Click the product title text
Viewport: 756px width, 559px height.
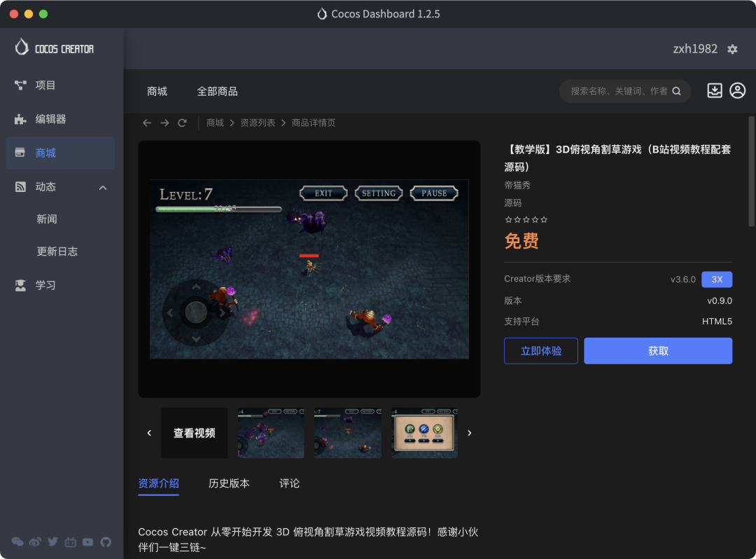pos(617,158)
